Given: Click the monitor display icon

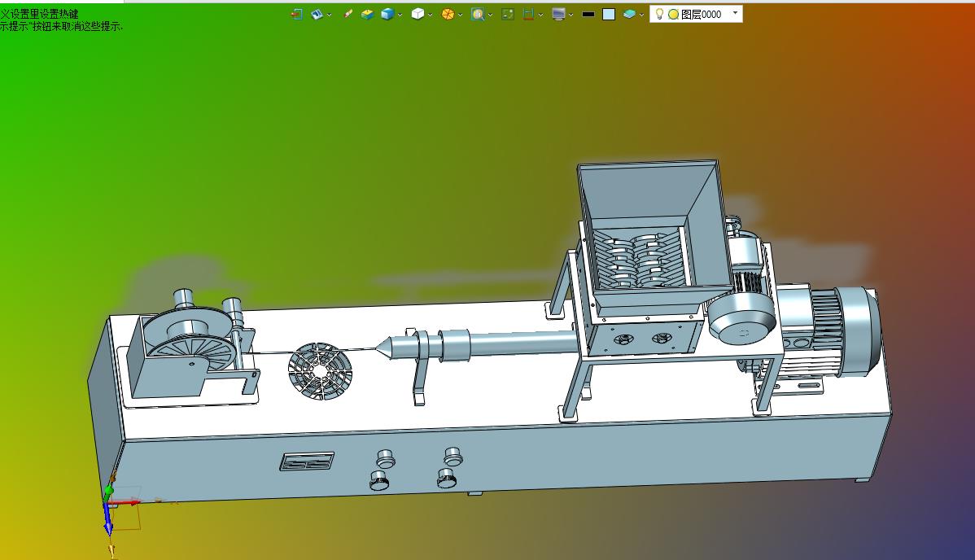Looking at the screenshot, I should [558, 14].
